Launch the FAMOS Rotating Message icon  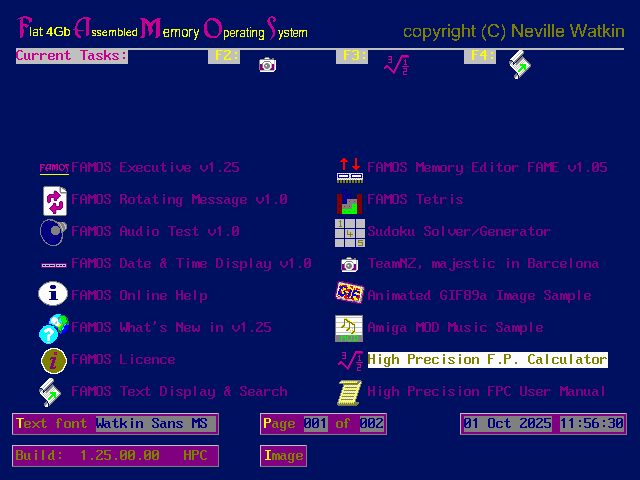point(53,200)
